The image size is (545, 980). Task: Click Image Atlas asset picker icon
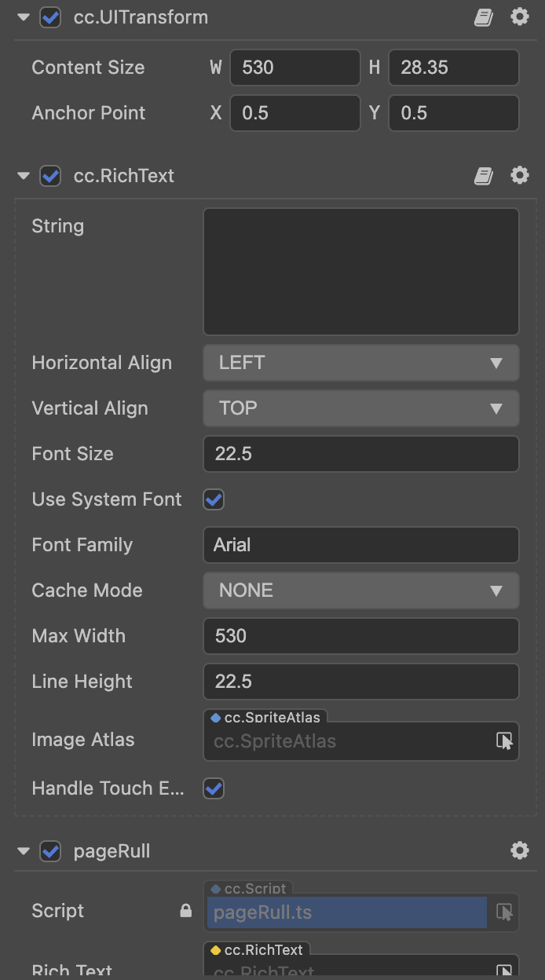coord(504,740)
